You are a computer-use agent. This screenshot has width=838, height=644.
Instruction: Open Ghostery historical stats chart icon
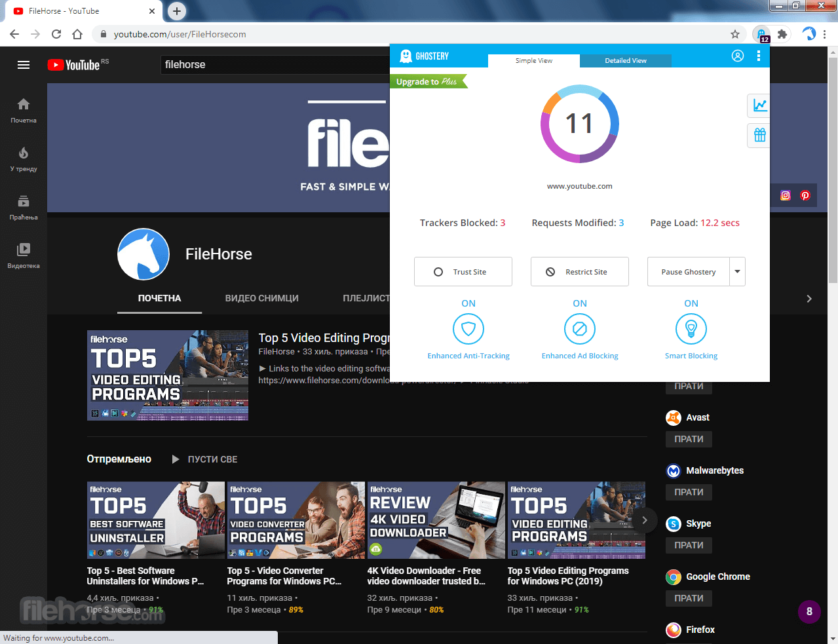click(x=759, y=105)
